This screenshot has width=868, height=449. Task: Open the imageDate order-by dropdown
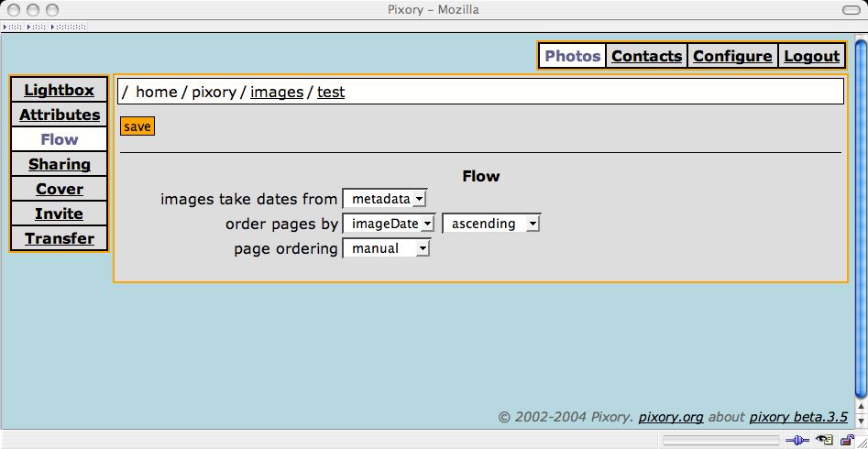coord(390,224)
